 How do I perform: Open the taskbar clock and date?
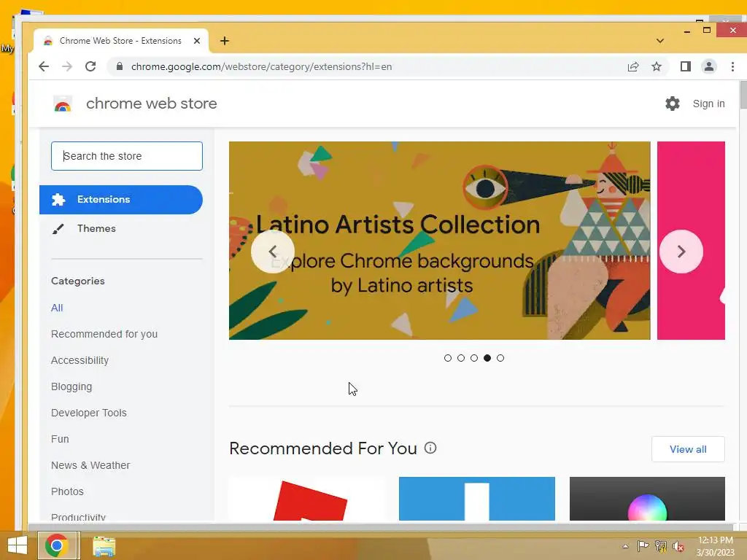pos(716,546)
